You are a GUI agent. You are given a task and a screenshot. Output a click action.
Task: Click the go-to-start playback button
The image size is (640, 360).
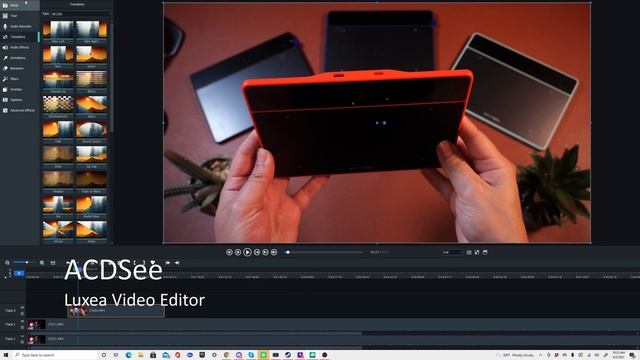[x=229, y=253]
